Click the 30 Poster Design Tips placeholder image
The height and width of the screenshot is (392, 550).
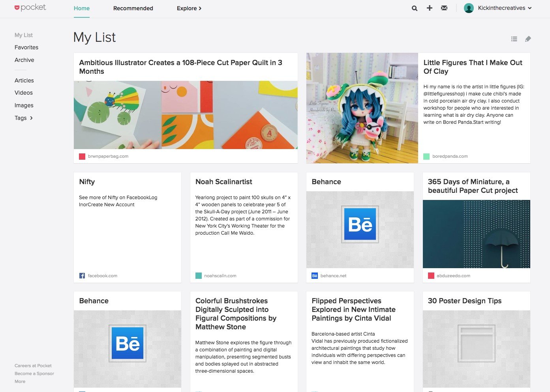click(477, 349)
